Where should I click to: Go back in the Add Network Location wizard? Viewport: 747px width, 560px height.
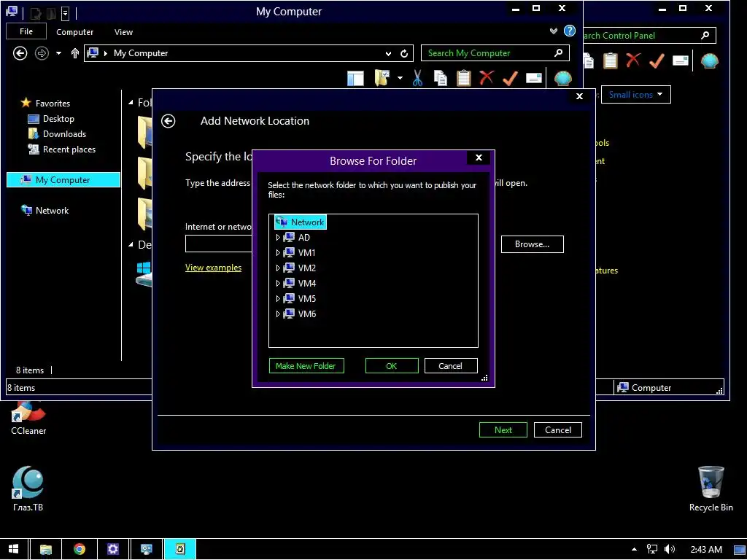169,121
